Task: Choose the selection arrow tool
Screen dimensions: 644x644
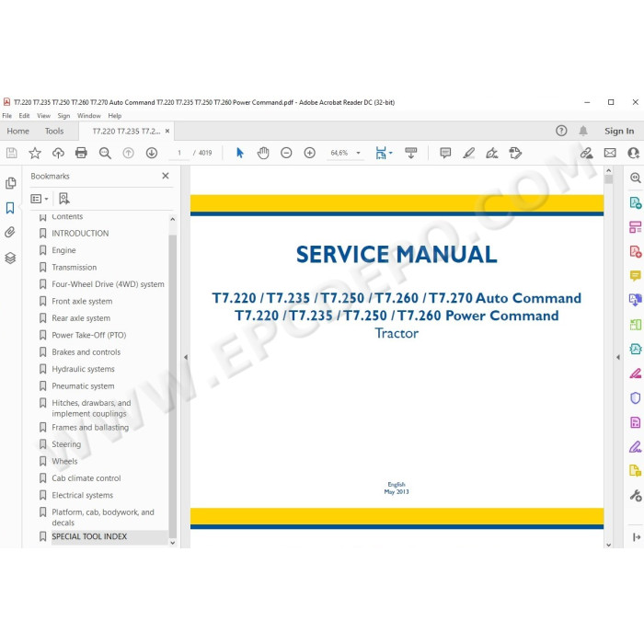Action: [240, 154]
